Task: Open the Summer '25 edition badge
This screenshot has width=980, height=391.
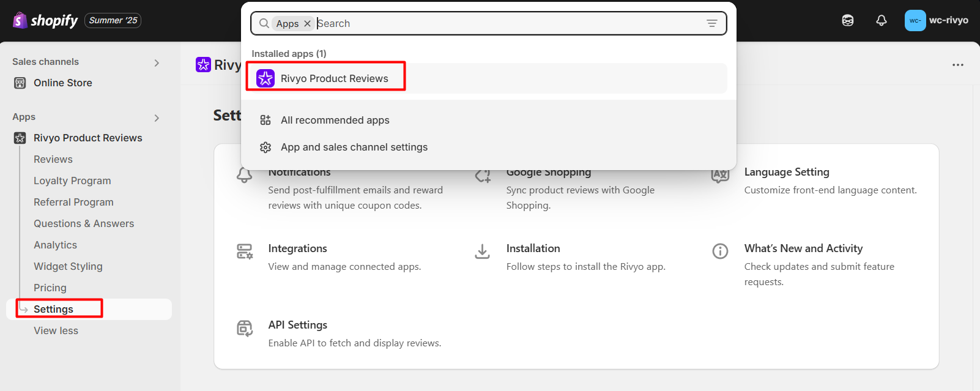Action: [113, 20]
